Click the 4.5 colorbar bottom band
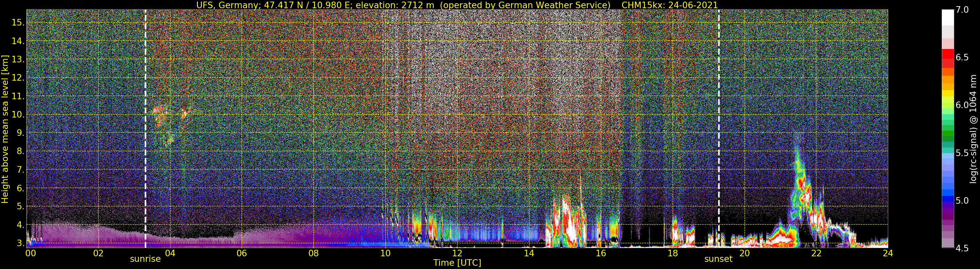This screenshot has height=269, width=980. [948, 244]
